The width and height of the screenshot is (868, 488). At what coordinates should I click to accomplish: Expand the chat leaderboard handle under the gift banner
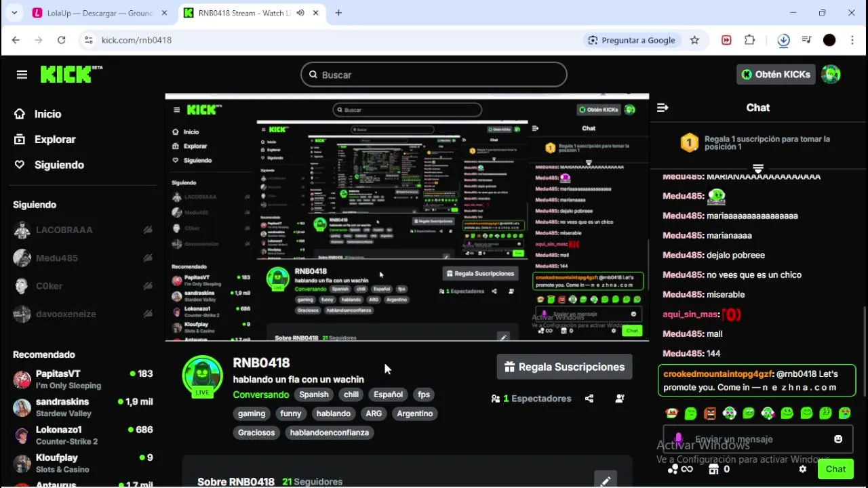click(x=758, y=168)
